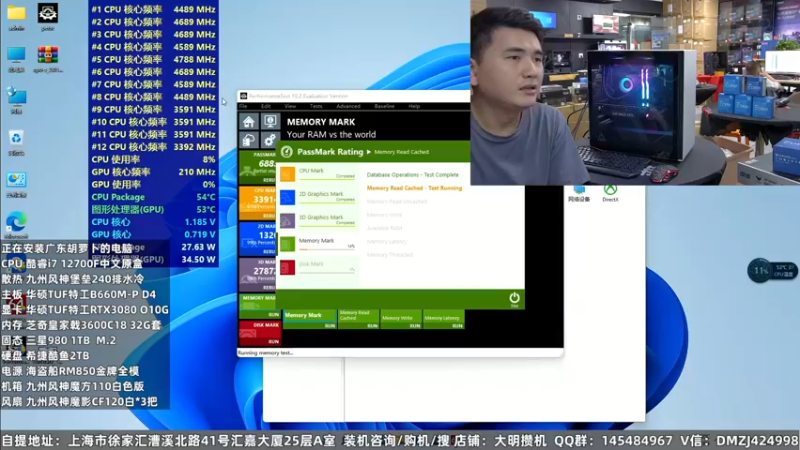Click the Disk Mark progress bar
Viewport: 800px width, 450px height.
(x=327, y=273)
